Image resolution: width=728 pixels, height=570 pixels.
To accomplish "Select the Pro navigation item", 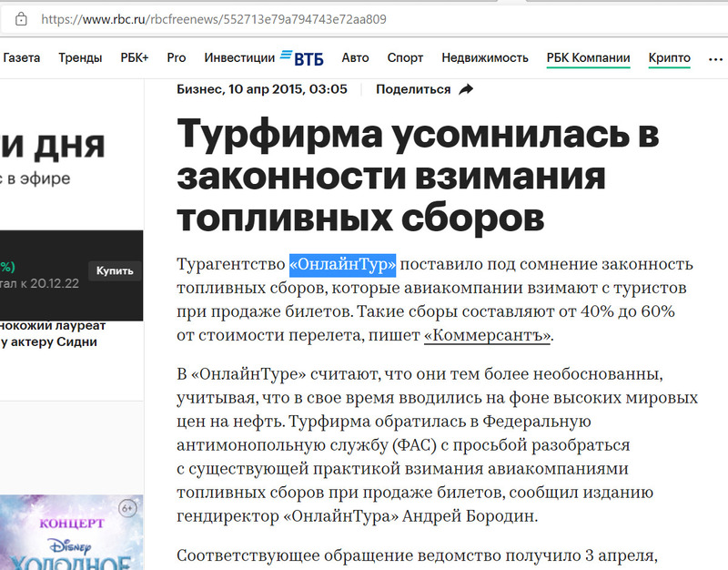I will (x=177, y=57).
